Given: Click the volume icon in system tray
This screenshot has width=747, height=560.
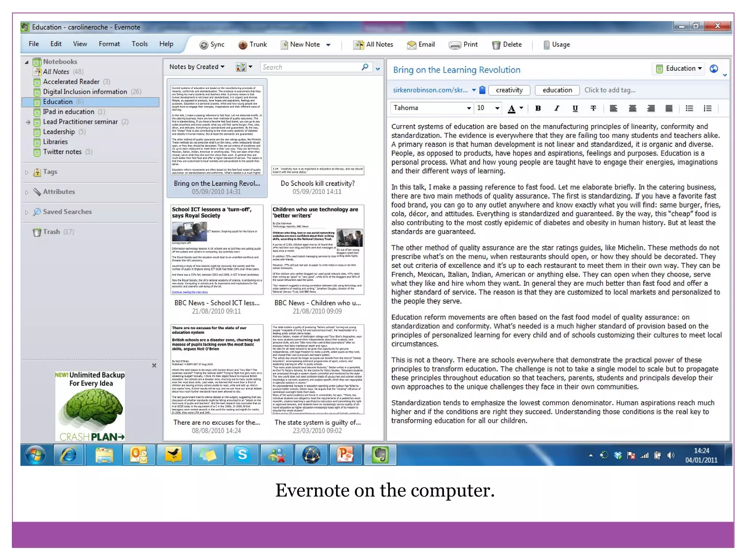Looking at the screenshot, I should (670, 455).
